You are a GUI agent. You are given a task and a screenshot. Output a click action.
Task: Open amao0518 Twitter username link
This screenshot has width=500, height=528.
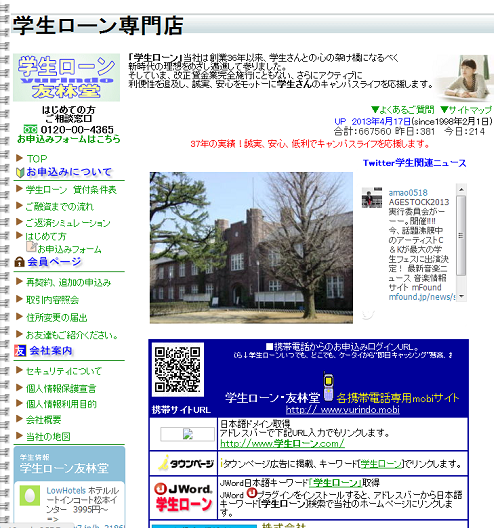point(408,193)
